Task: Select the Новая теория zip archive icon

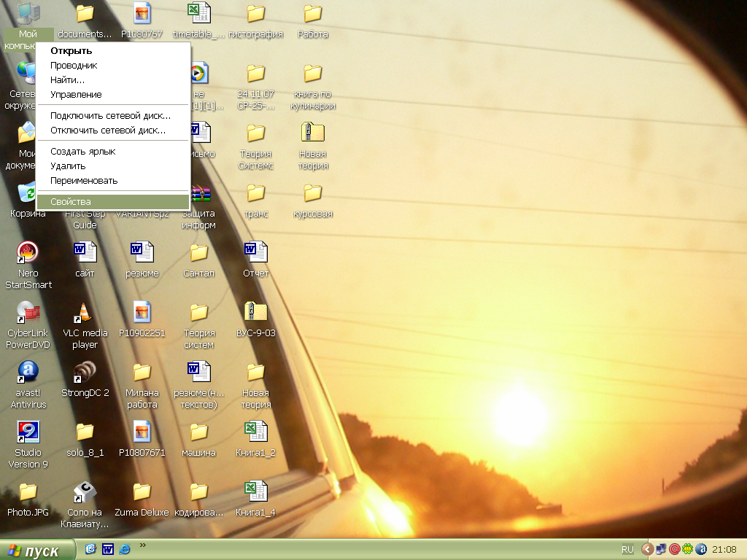Action: click(313, 133)
